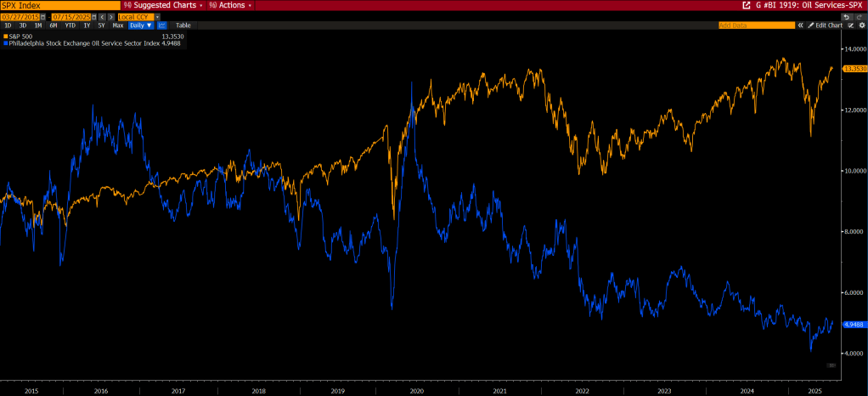Open the end date calendar picker
This screenshot has height=396, width=868.
point(95,16)
